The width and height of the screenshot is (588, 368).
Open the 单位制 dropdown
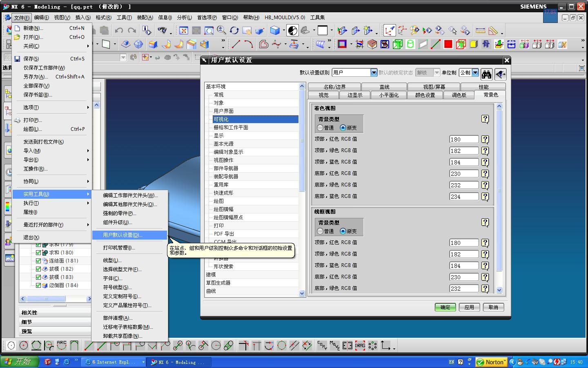[x=475, y=72]
